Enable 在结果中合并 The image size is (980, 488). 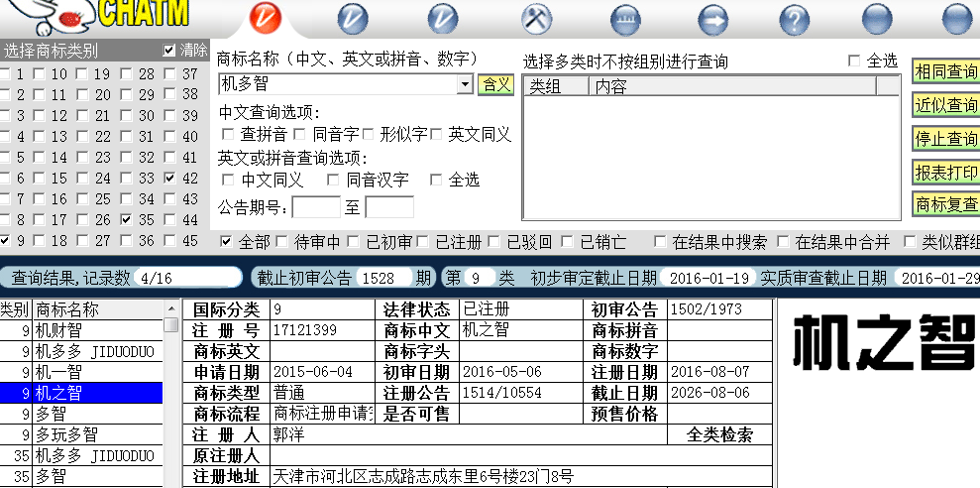pyautogui.click(x=783, y=241)
